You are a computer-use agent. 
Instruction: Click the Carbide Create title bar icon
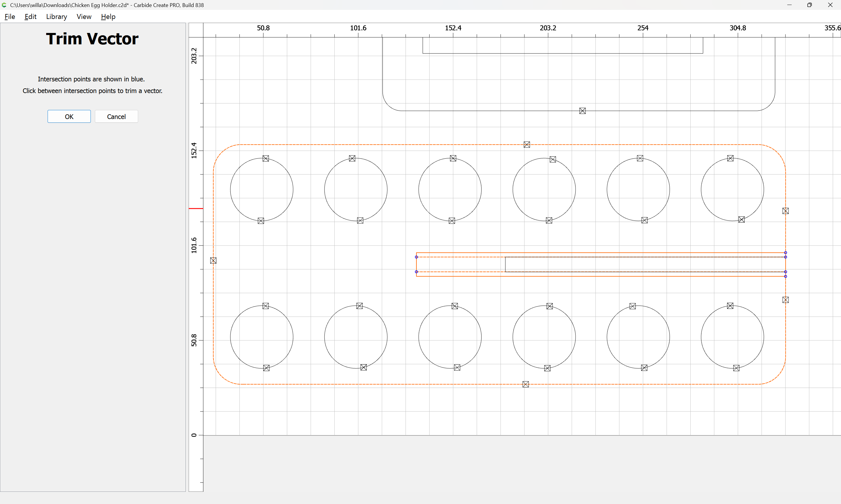(x=4, y=5)
